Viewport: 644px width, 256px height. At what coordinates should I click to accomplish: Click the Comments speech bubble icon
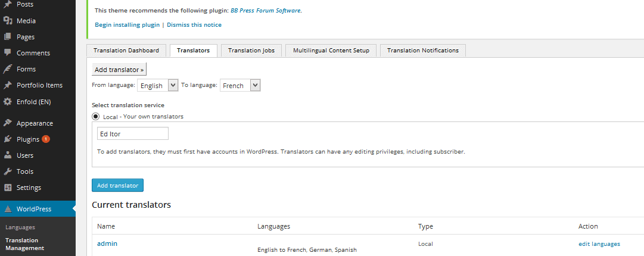(7, 53)
